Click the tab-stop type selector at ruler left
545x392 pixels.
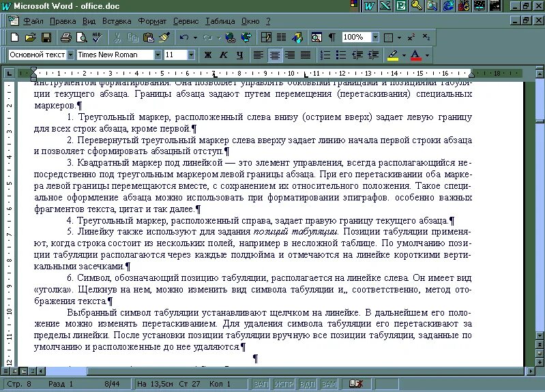click(9, 74)
